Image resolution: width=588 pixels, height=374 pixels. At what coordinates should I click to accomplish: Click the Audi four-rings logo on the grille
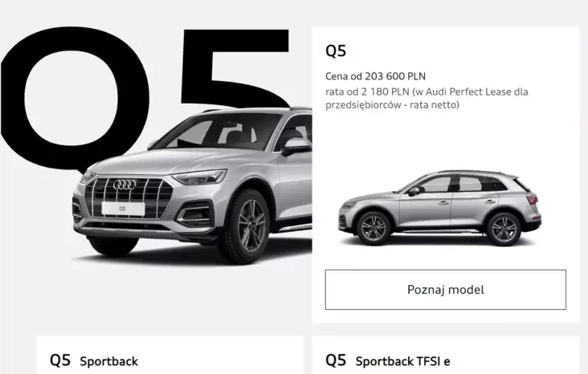[125, 185]
